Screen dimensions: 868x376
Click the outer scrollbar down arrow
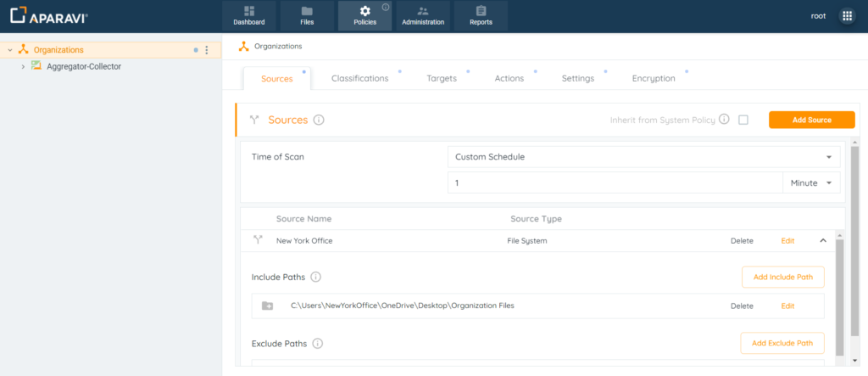(x=854, y=361)
